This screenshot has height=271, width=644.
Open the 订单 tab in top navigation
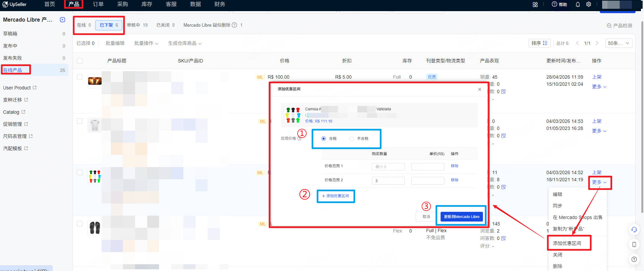pyautogui.click(x=98, y=4)
